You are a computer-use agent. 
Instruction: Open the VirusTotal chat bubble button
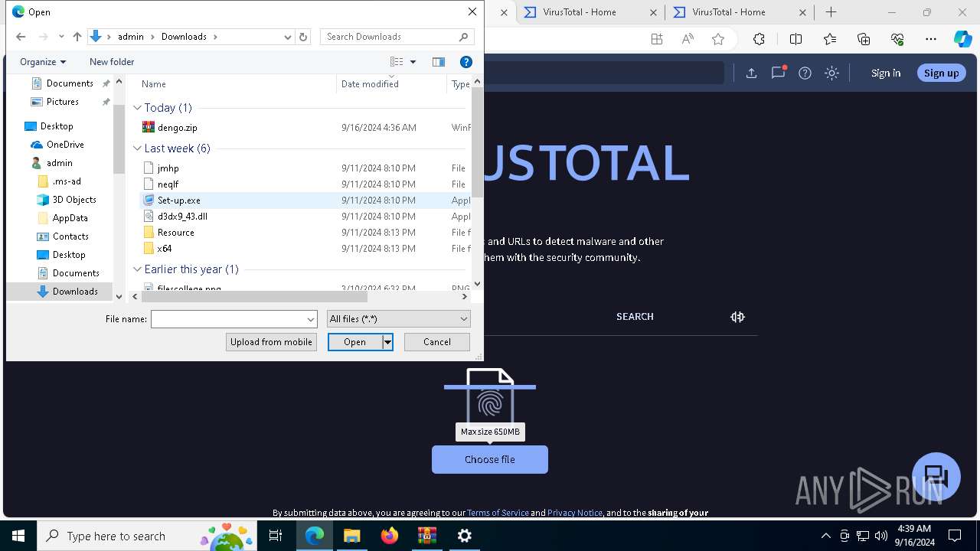936,477
